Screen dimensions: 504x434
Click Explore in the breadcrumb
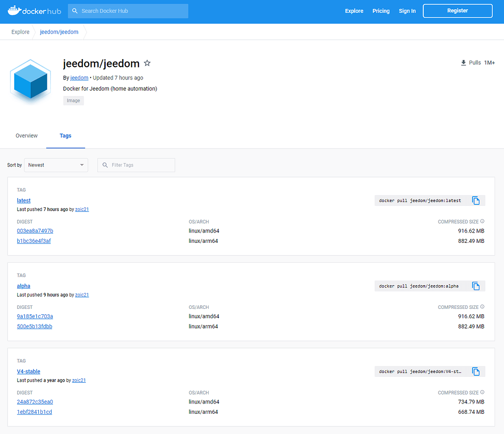(20, 32)
